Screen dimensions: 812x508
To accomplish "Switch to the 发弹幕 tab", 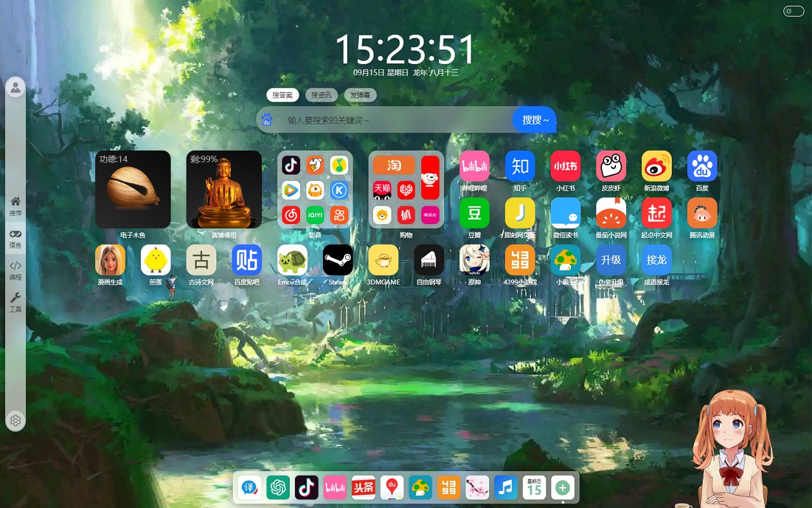I will (360, 95).
